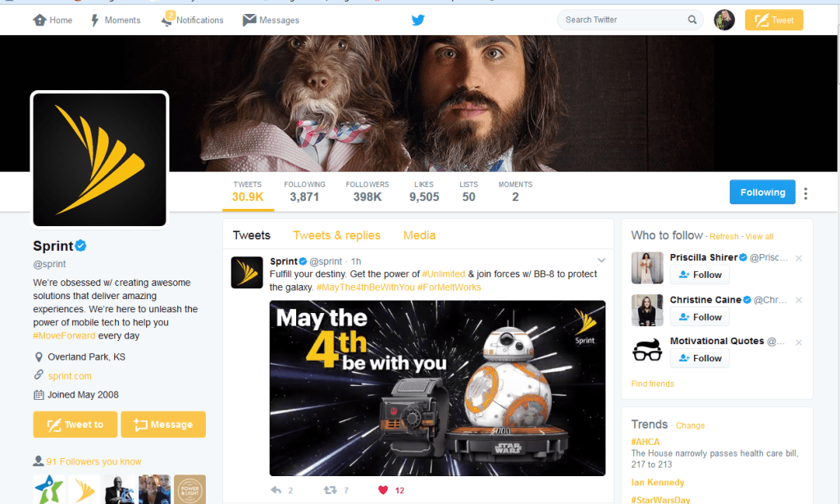
Task: Open the May the 4th tweet image
Action: coord(437,388)
